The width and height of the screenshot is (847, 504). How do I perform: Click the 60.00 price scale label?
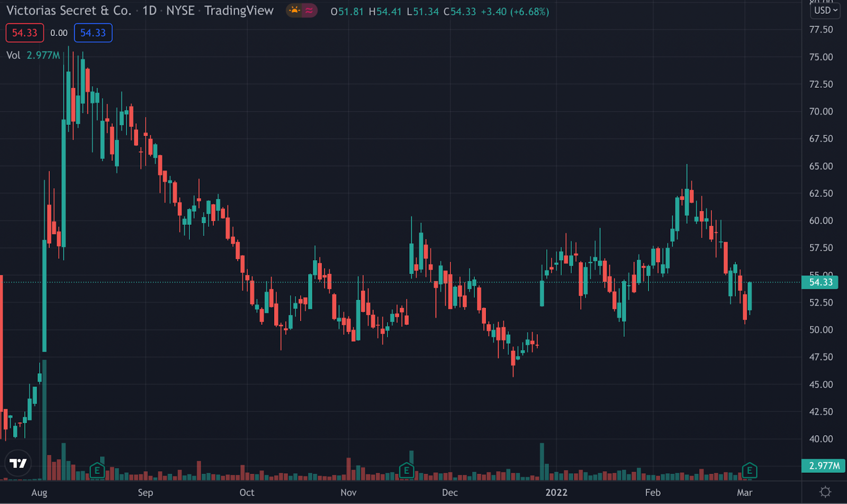tap(821, 221)
